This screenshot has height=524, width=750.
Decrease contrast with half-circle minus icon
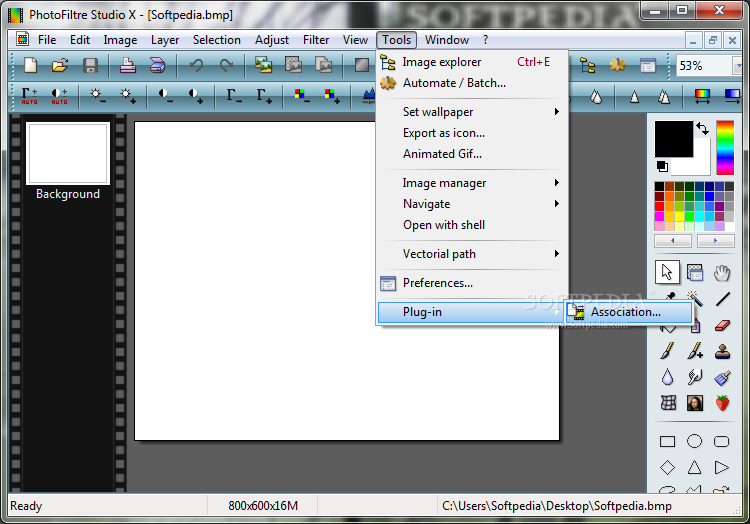[165, 96]
